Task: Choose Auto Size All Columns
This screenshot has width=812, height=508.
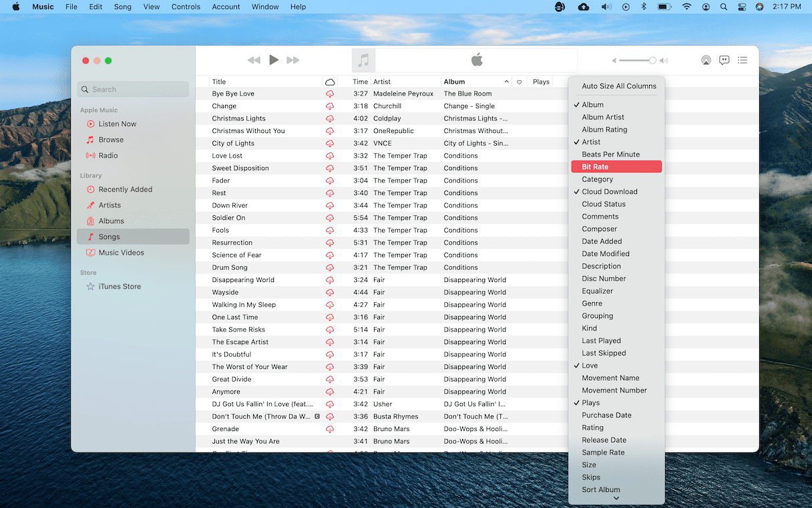Action: coord(618,86)
